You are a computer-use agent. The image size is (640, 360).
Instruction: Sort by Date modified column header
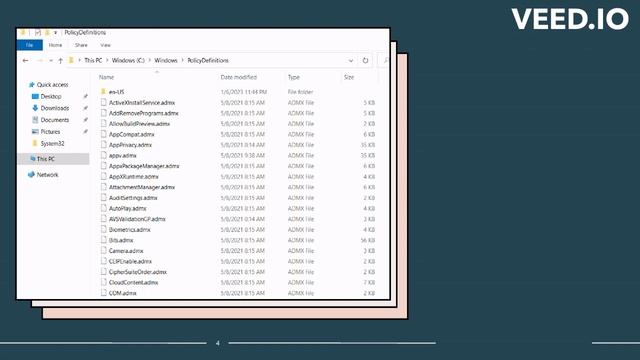click(x=239, y=77)
